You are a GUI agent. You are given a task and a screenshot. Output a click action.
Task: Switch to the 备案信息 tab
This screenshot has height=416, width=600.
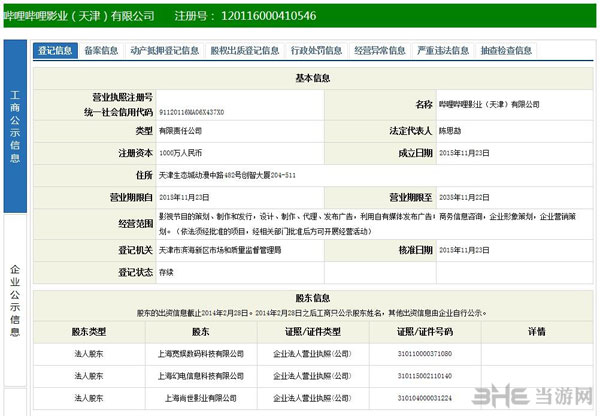click(101, 50)
